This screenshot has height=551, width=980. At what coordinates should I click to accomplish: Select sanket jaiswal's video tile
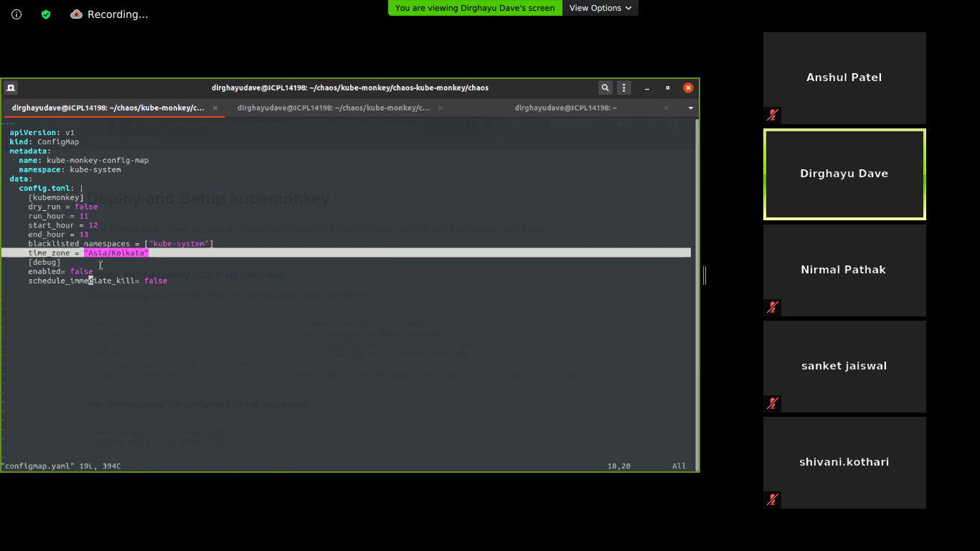pyautogui.click(x=844, y=366)
